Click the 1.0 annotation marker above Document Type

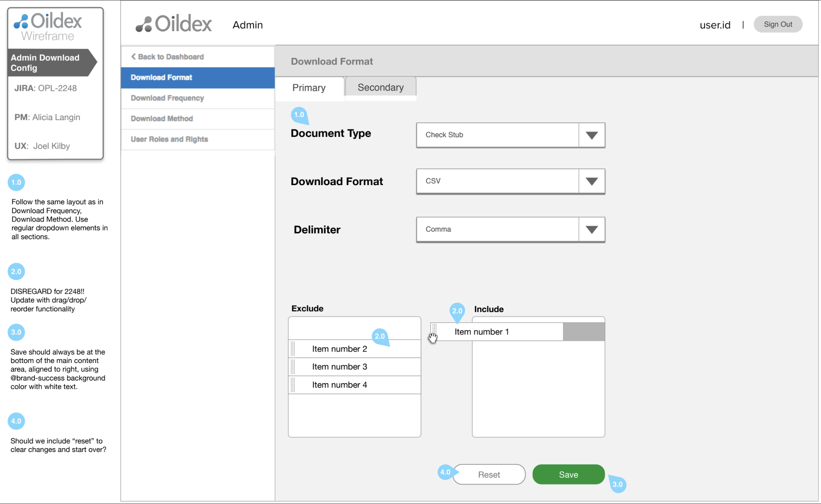299,115
